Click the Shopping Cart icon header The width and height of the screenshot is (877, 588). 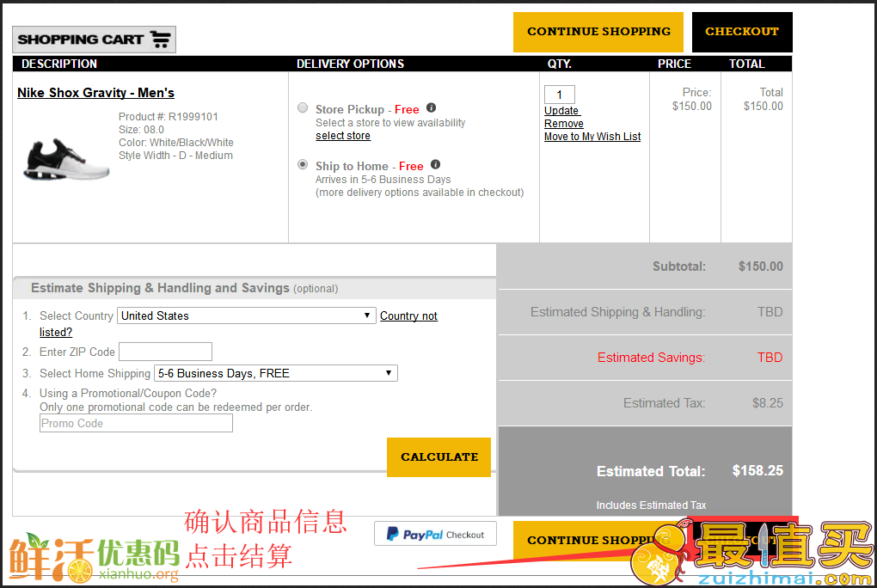(x=94, y=40)
